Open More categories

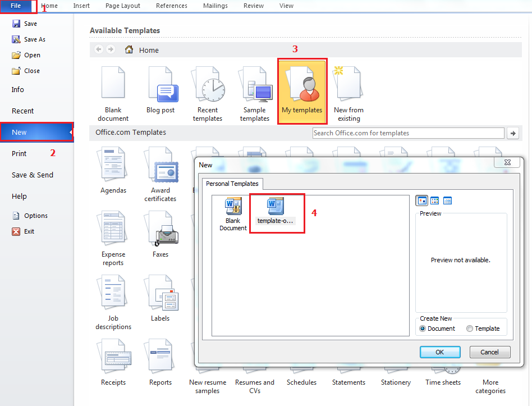(490, 386)
